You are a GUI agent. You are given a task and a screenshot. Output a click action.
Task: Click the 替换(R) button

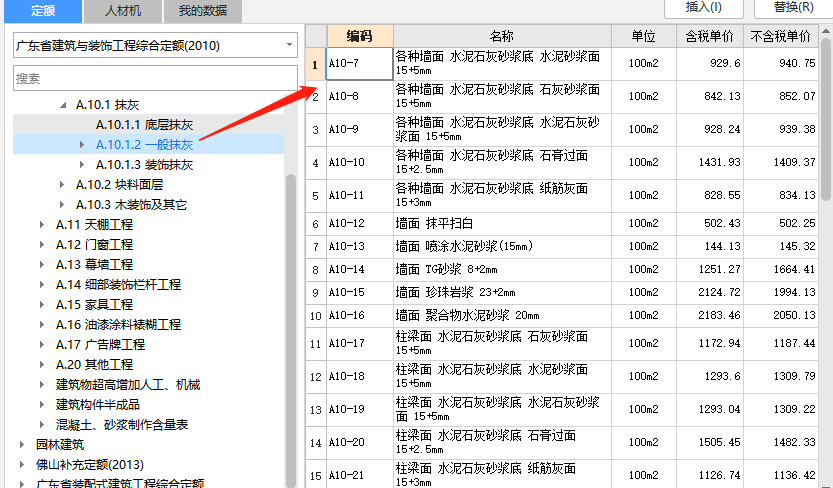793,7
